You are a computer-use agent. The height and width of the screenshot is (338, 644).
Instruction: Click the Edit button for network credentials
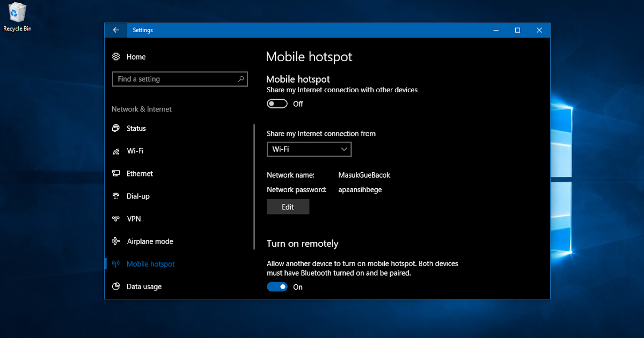coord(288,207)
